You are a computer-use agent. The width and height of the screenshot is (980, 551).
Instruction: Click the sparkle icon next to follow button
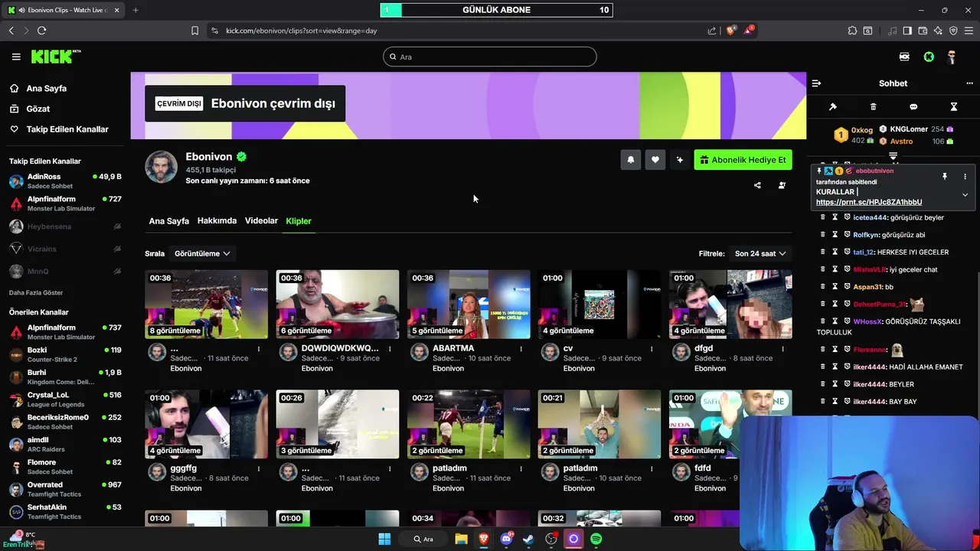pyautogui.click(x=679, y=160)
